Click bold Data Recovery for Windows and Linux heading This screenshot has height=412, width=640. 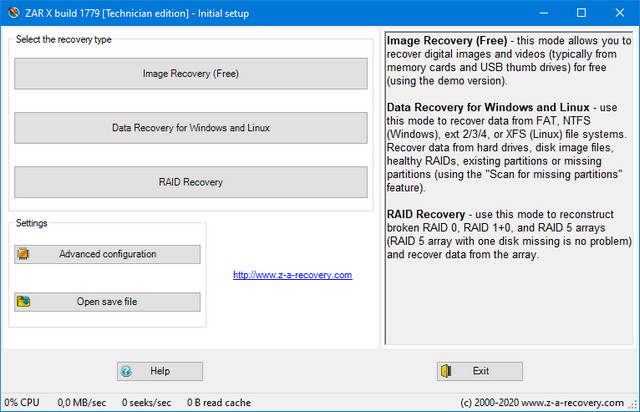pos(488,107)
